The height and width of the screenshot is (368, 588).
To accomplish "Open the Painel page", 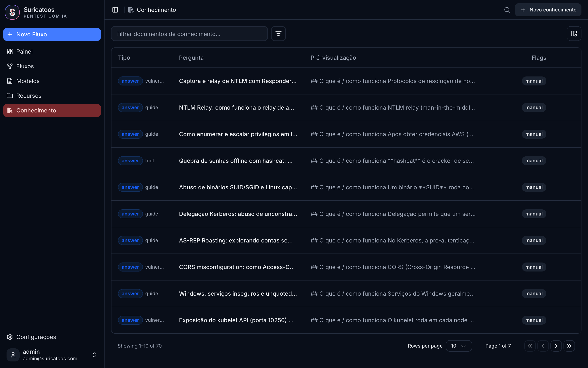I will pyautogui.click(x=52, y=52).
